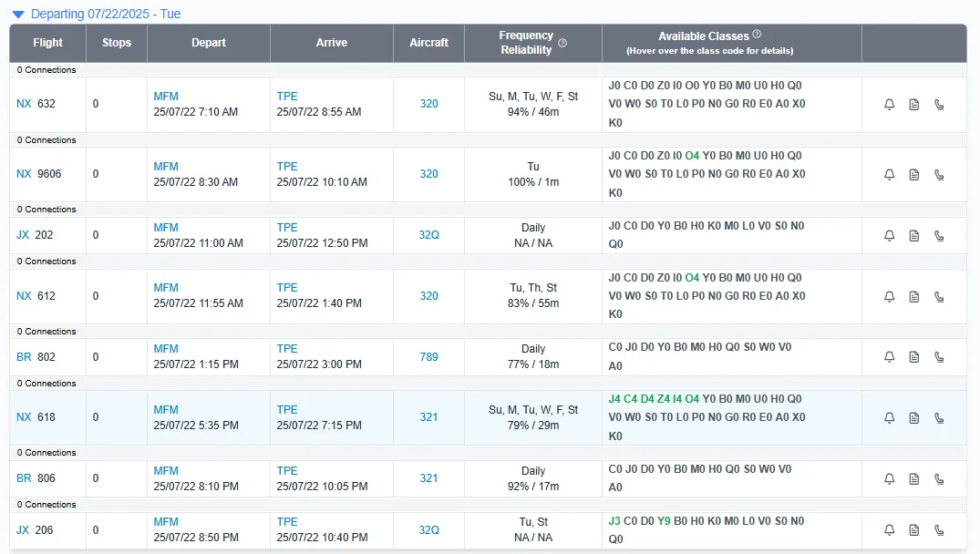
Task: Click 77% / 18m reliability for BR 802
Action: [x=533, y=364]
